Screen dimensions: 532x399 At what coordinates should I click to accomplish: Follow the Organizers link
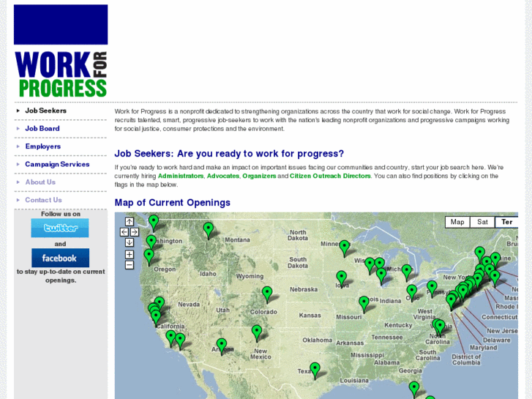pos(259,176)
